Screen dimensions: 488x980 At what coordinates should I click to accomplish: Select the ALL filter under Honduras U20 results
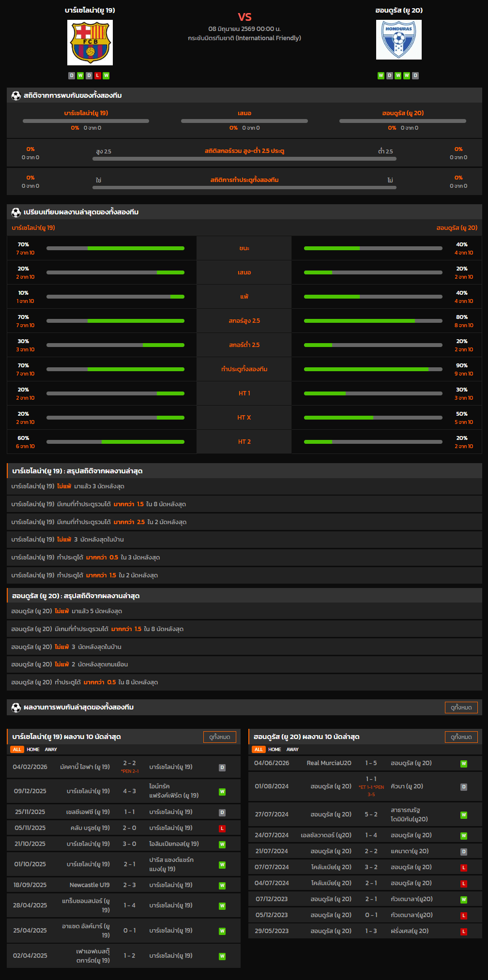tap(259, 750)
